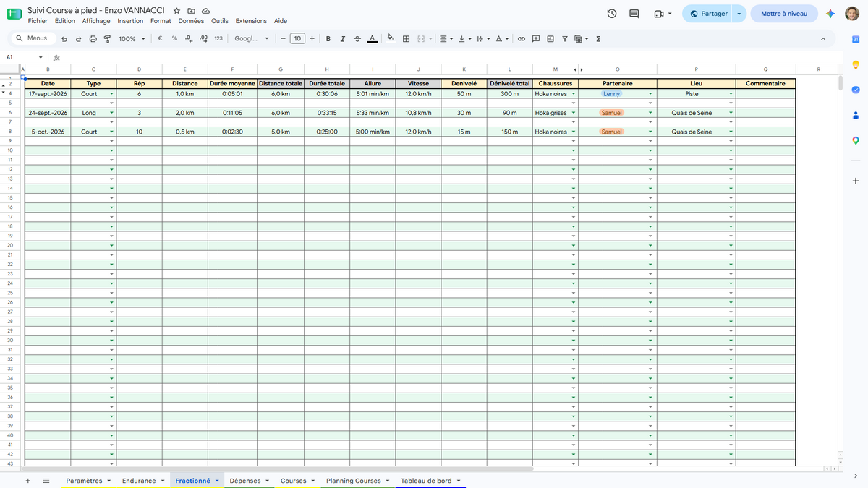Collapse the toolbar with the chevron
Screen dimensions: 868x488
(x=823, y=39)
